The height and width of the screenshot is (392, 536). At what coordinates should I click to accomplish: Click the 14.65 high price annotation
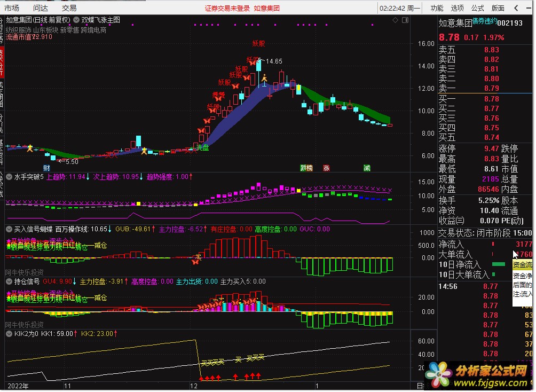[274, 61]
